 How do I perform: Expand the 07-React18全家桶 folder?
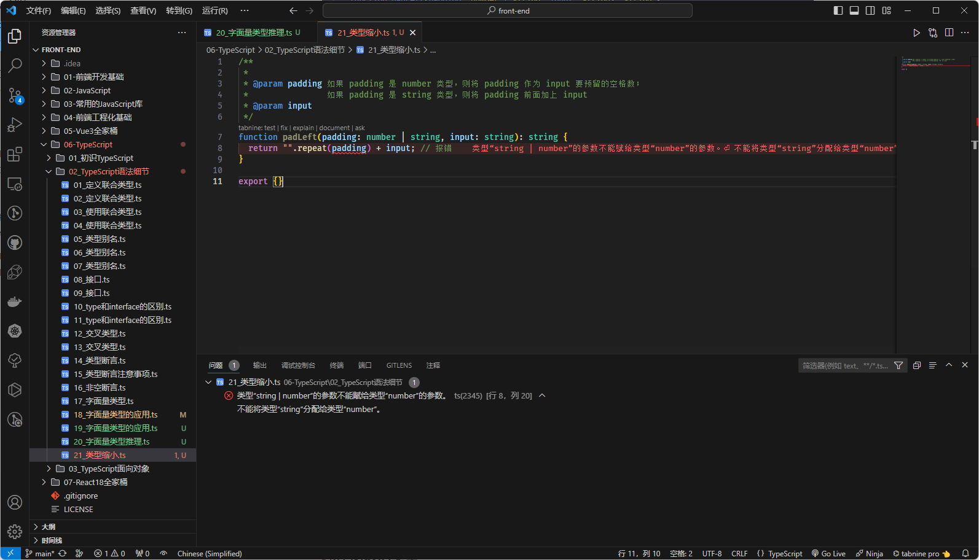95,482
